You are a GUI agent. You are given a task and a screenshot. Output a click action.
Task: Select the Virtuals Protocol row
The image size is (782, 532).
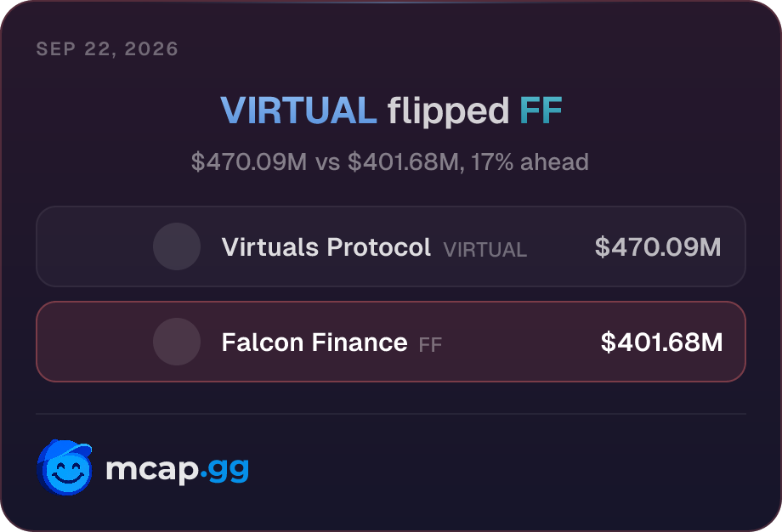391,246
